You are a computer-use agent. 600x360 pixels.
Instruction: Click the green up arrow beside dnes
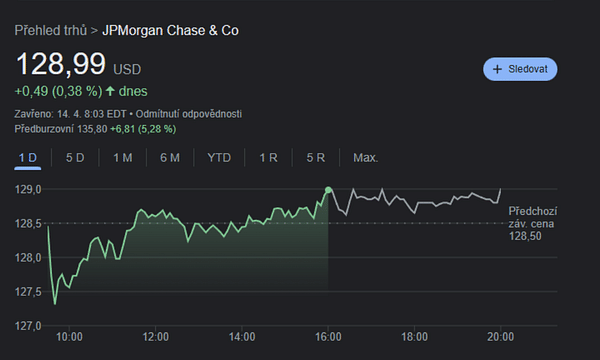point(110,91)
